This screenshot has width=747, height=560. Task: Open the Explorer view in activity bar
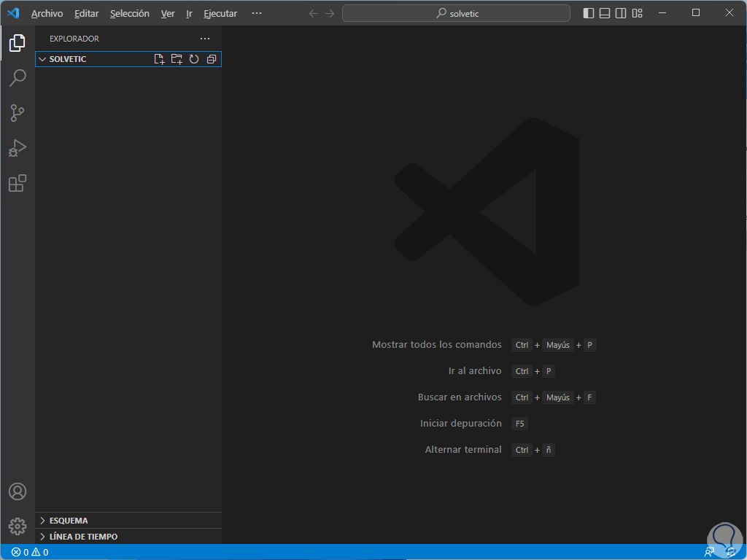[18, 43]
